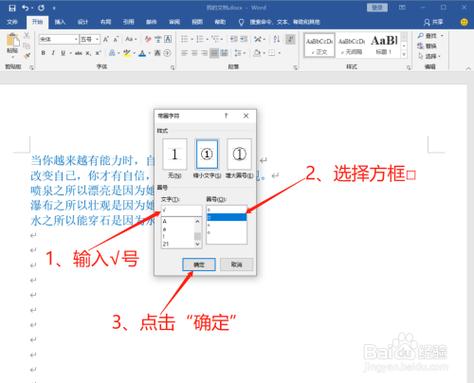Toggle Underline formatting
Viewport: 474px width, 383px height.
tap(63, 53)
